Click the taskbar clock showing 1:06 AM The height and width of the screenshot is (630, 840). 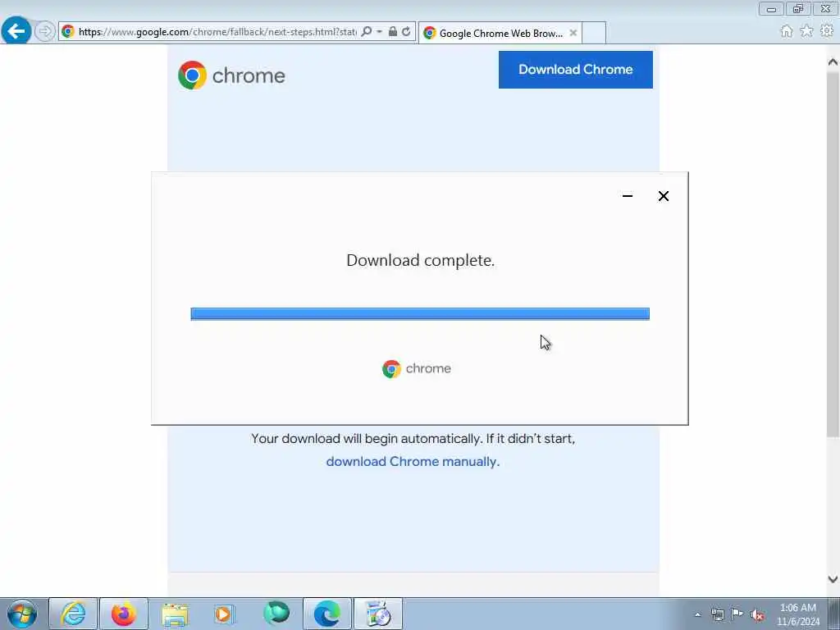[798, 614]
